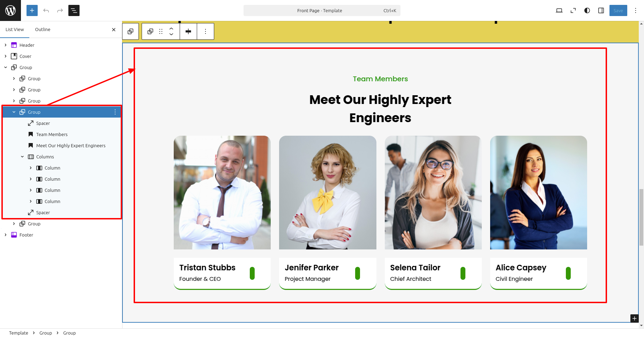Select the Cover block in list
Image resolution: width=644 pixels, height=337 pixels.
[x=25, y=56]
